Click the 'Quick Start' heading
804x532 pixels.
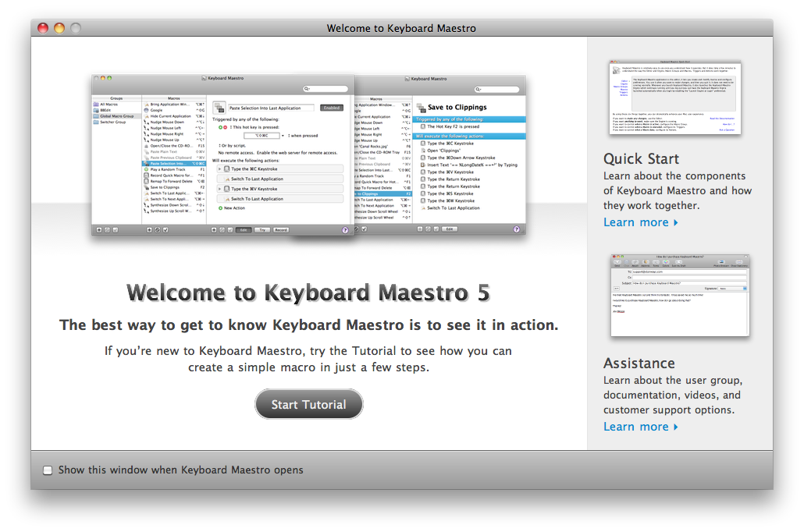point(641,159)
